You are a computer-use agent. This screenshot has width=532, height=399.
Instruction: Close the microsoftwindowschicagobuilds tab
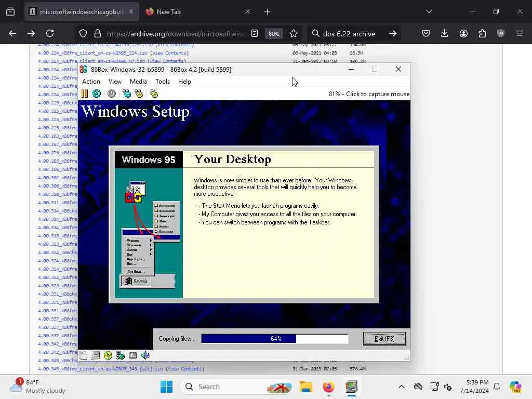click(131, 12)
